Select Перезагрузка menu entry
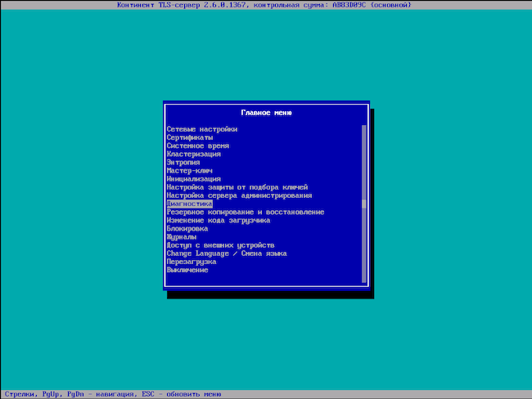The image size is (532, 399). (192, 262)
